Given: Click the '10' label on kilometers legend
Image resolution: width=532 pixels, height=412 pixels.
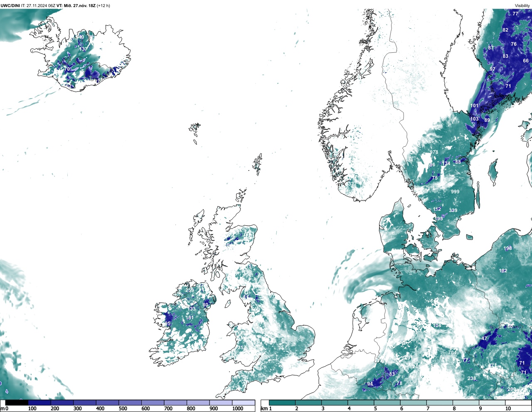Looking at the screenshot, I should [508, 409].
